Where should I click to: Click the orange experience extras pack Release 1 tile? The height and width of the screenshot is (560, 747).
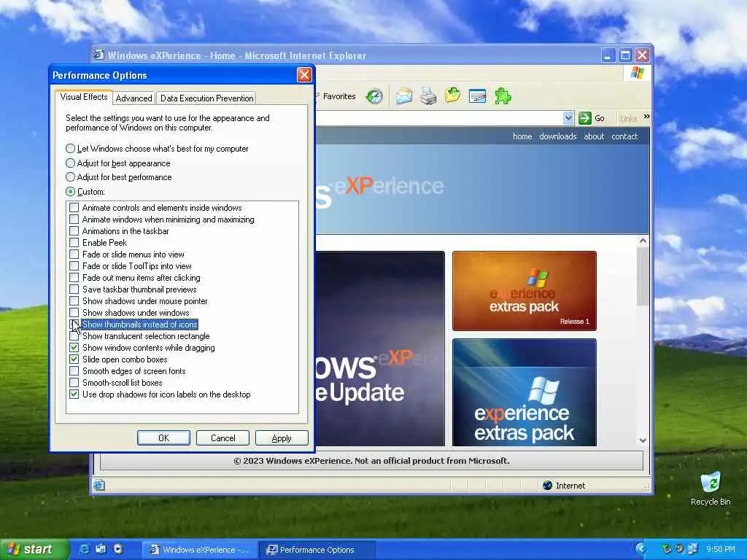coord(524,291)
